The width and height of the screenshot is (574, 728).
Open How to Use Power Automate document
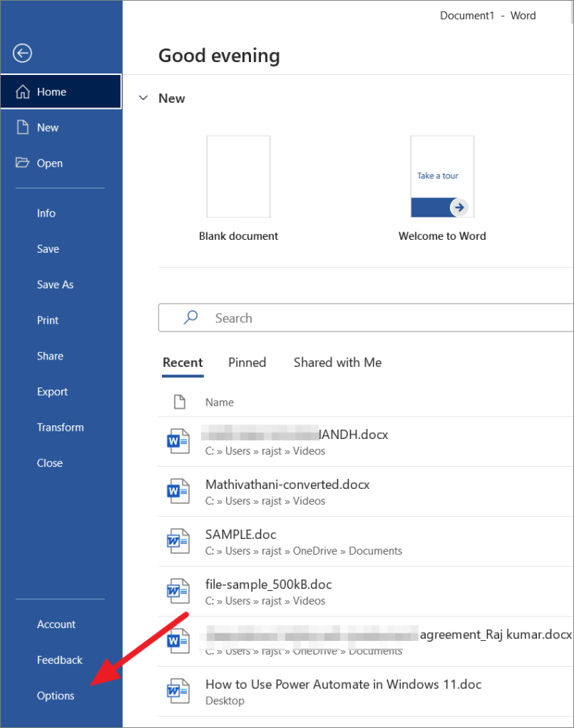pos(366,692)
